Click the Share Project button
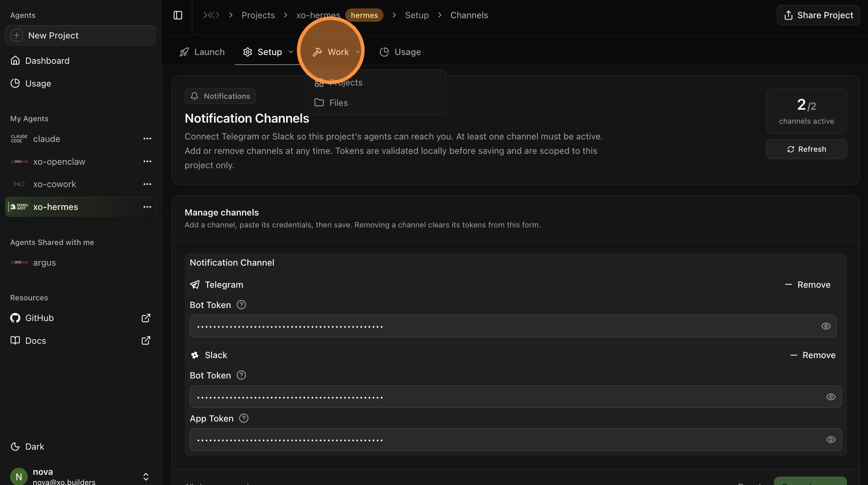Screen dimensions: 868x485 (818, 15)
